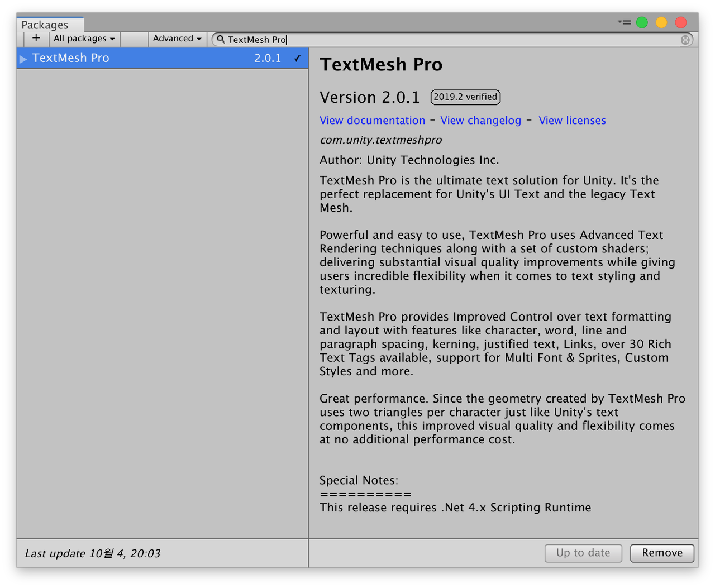Open the View changelog link
Screen dimensions: 715x588
(480, 121)
